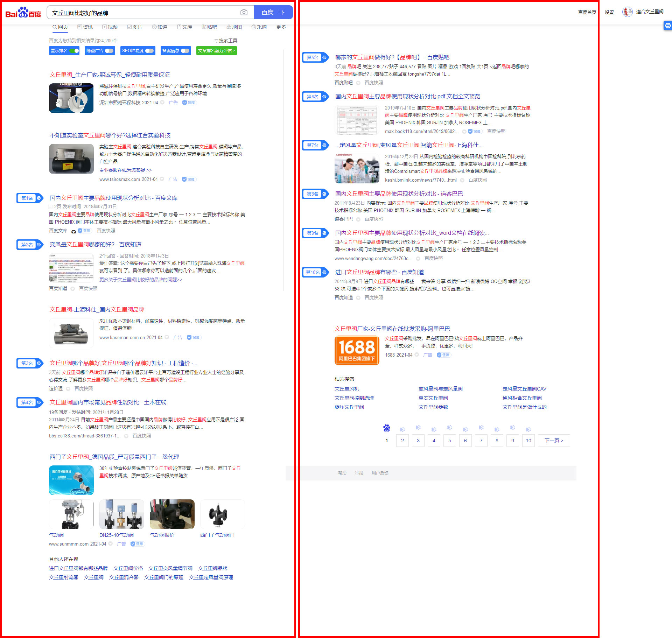Open 变风量文丘里阀哪家的好 百度知道 result

[96, 245]
